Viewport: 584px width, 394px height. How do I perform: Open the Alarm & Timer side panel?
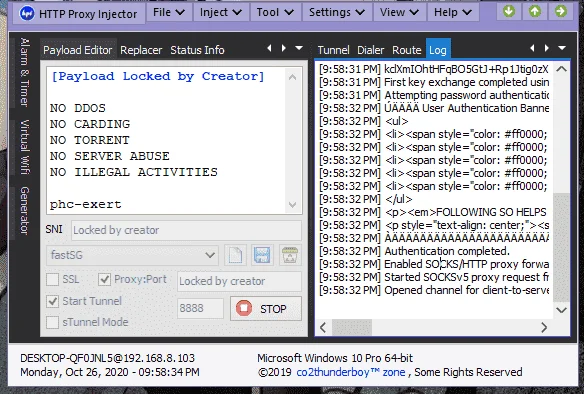24,72
